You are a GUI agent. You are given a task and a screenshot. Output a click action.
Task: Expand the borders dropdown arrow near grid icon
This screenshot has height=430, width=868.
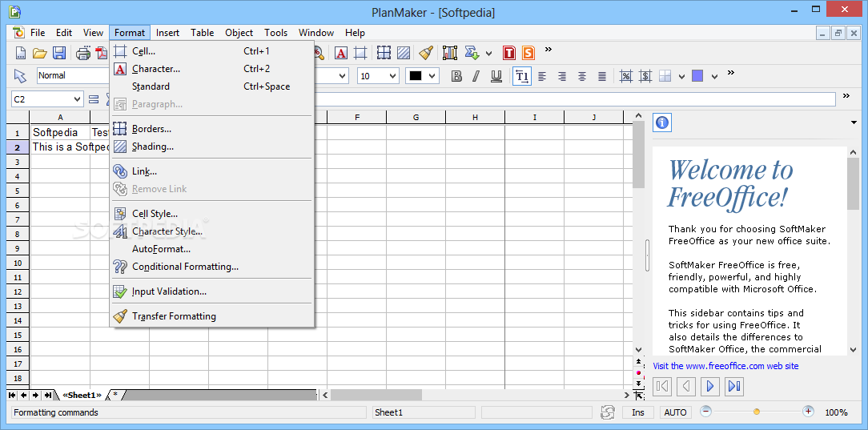pos(682,76)
